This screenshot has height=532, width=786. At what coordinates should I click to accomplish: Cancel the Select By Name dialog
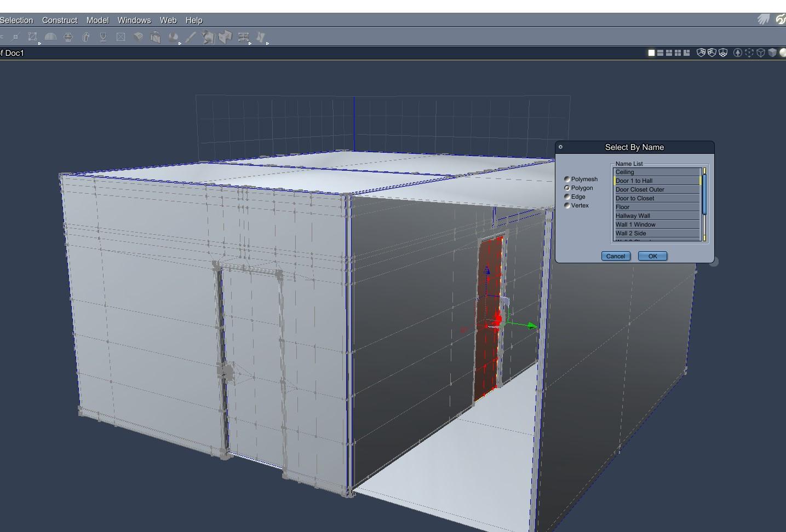[616, 256]
